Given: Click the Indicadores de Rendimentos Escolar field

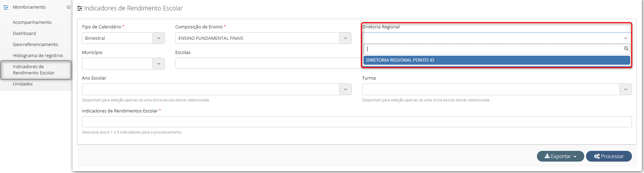Looking at the screenshot, I should [x=357, y=122].
